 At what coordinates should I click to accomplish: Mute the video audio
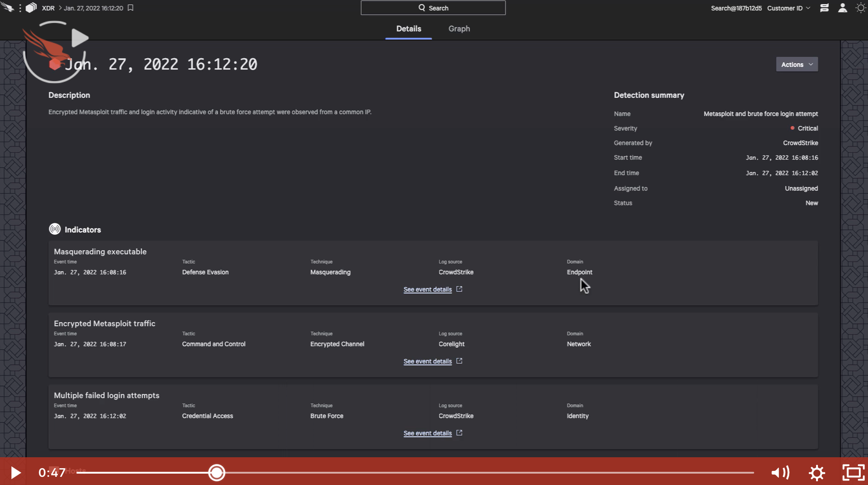pos(780,473)
